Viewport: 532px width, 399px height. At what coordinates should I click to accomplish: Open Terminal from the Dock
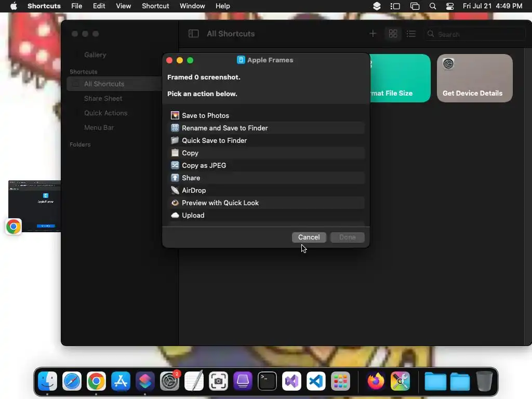click(268, 381)
